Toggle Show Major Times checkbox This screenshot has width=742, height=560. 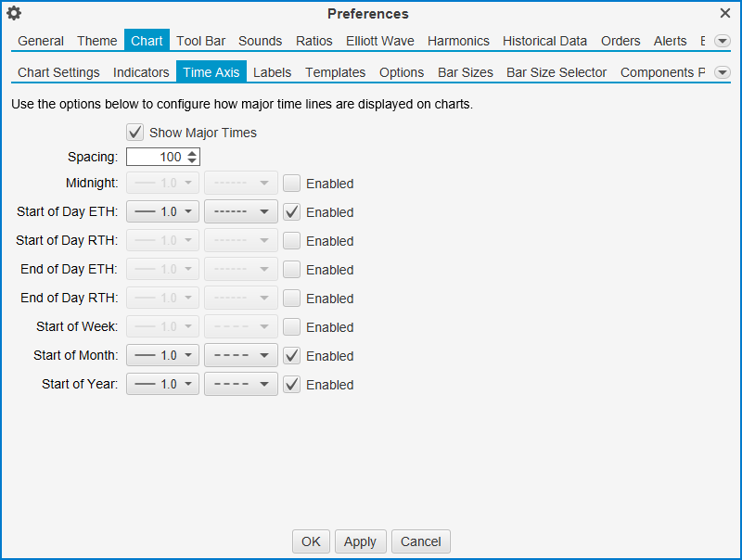click(x=135, y=133)
